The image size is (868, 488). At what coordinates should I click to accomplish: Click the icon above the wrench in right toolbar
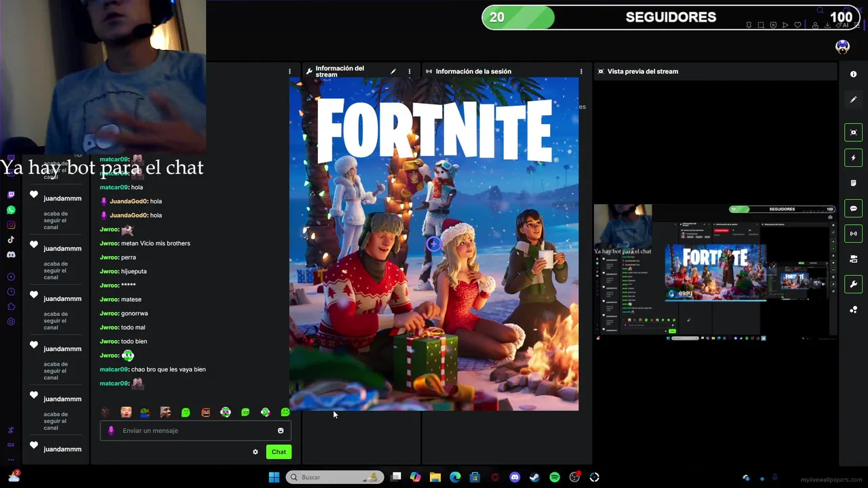click(x=853, y=259)
